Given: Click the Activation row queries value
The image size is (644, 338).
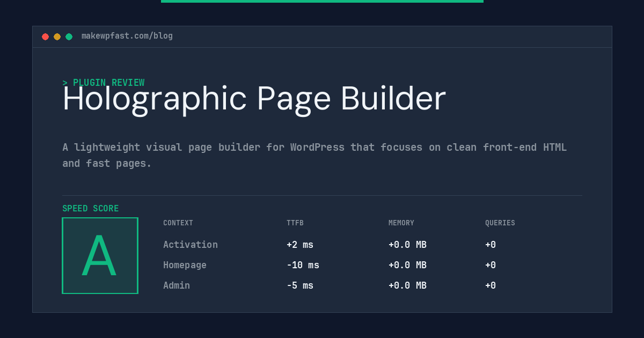Looking at the screenshot, I should coord(491,245).
